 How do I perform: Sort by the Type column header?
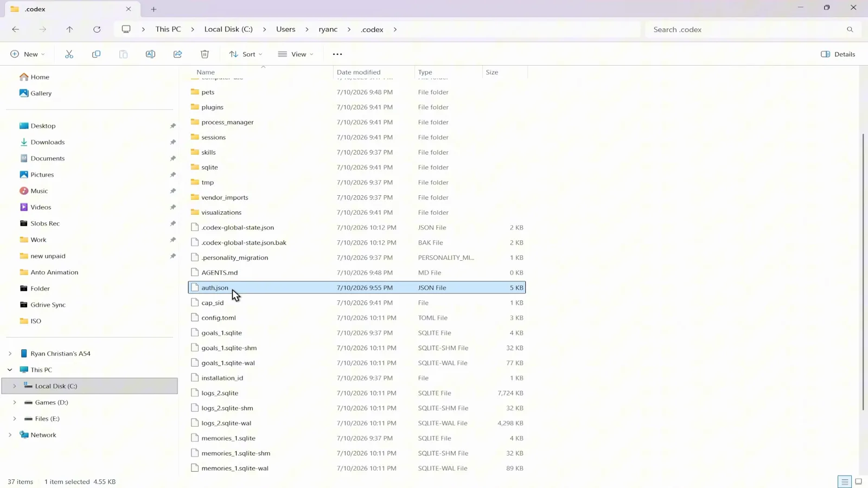tap(448, 72)
